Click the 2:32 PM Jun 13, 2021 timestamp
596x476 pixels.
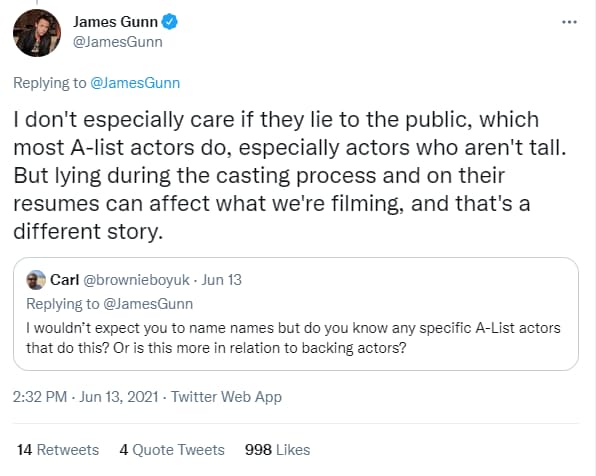click(86, 397)
